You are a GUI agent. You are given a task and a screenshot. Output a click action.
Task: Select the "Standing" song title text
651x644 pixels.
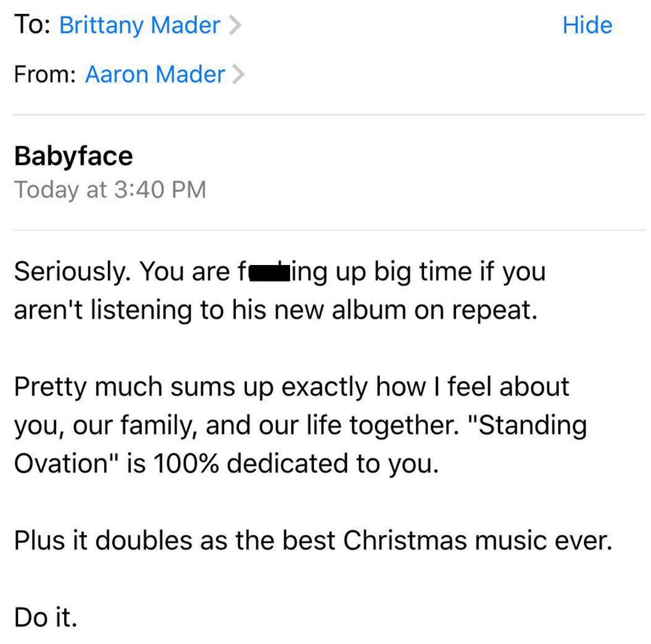pyautogui.click(x=533, y=426)
